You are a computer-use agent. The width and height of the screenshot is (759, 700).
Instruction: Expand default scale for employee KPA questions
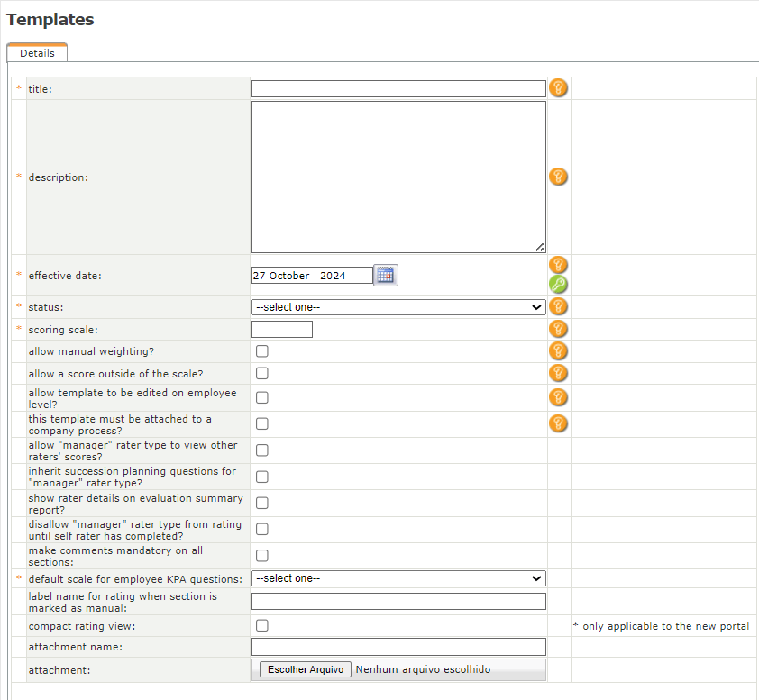tap(398, 578)
